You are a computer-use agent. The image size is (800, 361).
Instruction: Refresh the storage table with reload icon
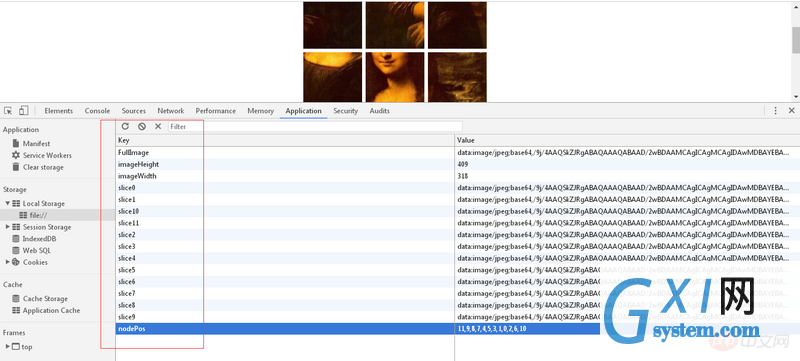tap(125, 126)
